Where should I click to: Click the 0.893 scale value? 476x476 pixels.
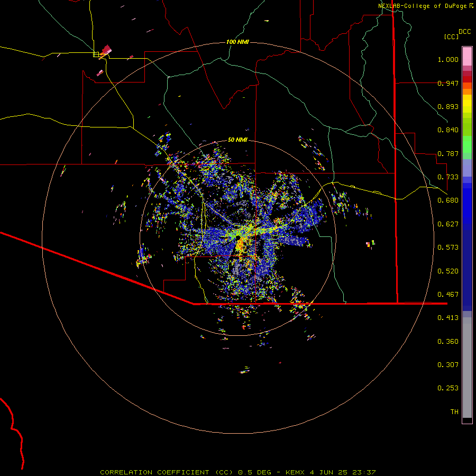click(x=448, y=106)
